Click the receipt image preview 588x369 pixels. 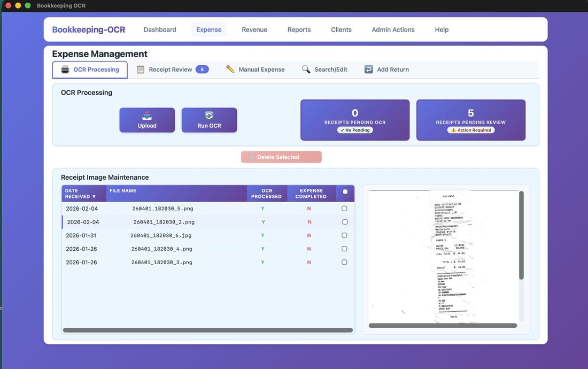point(443,256)
